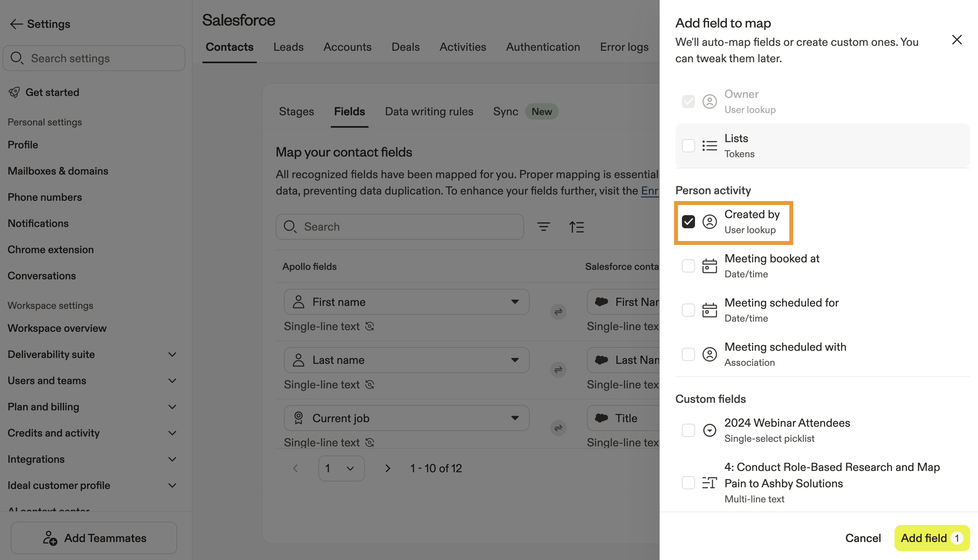978x560 pixels.
Task: Expand Credits and activity section
Action: (172, 433)
